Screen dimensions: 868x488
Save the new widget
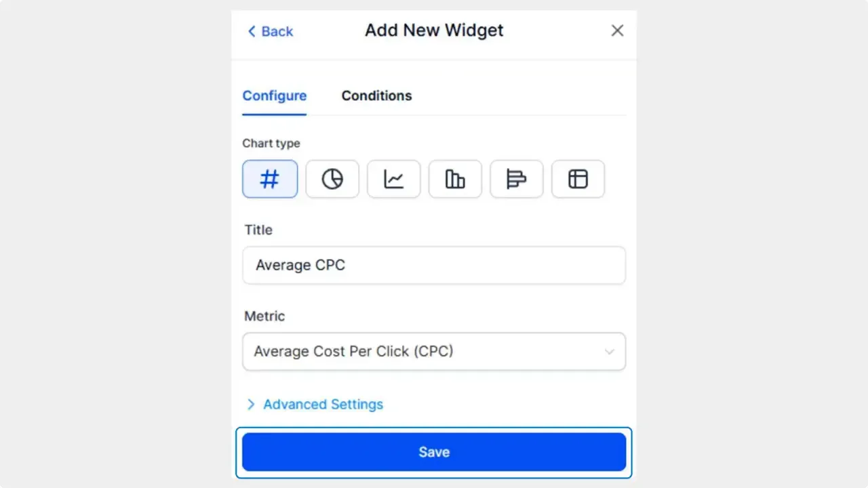pos(434,451)
